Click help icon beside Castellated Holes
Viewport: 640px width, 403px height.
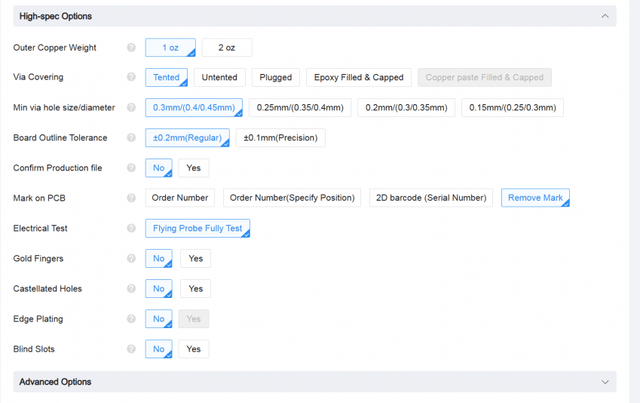(x=131, y=289)
